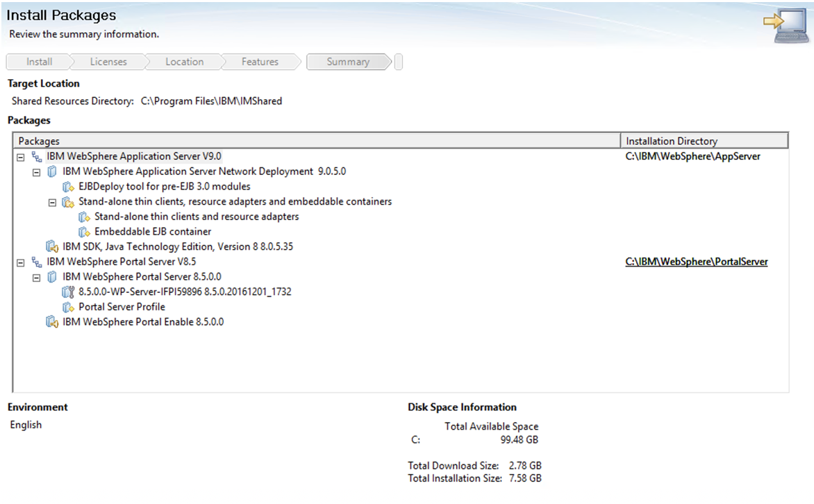Click the English environment entry
The image size is (814, 504).
[x=26, y=425]
